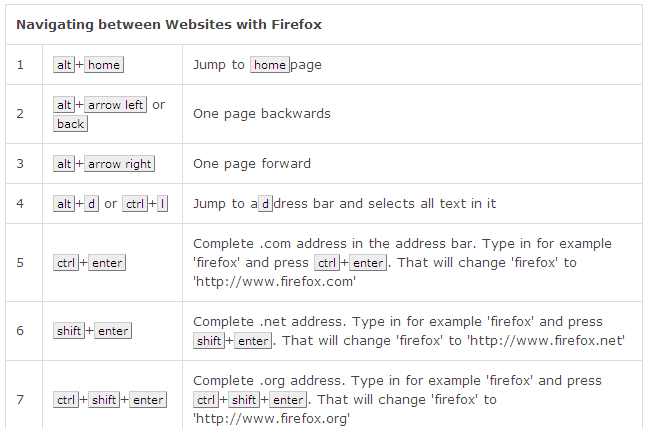Click the "arrow right" keycap
The height and width of the screenshot is (429, 647).
pyautogui.click(x=119, y=164)
